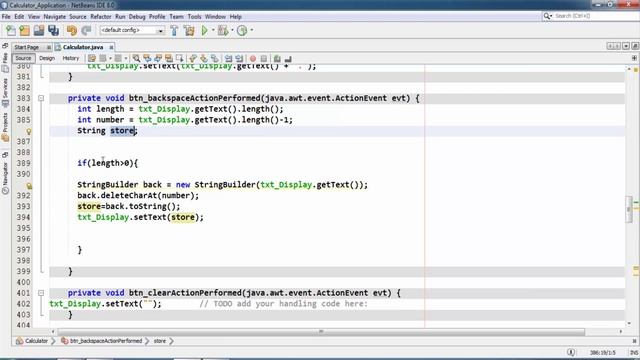Click the vertical scrollbar thumb of the editor
Screen dimensions: 640x360
(x=629, y=209)
